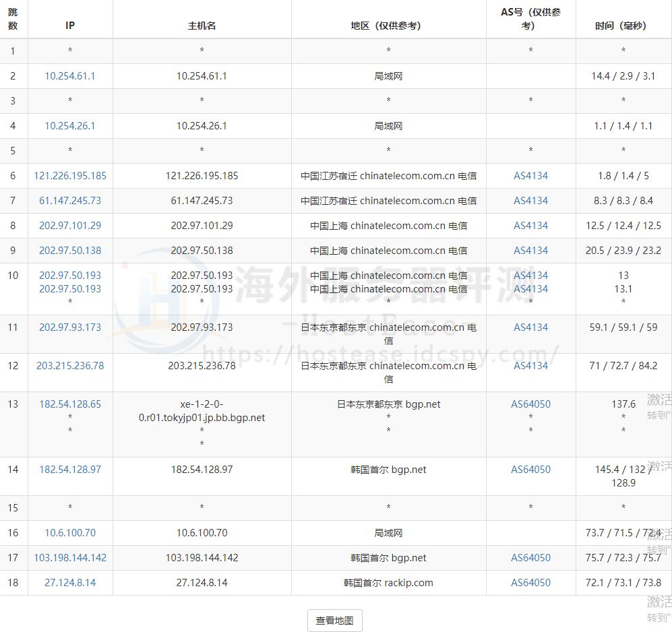Open IP link 182.54.128.65 in hop 13

70,404
